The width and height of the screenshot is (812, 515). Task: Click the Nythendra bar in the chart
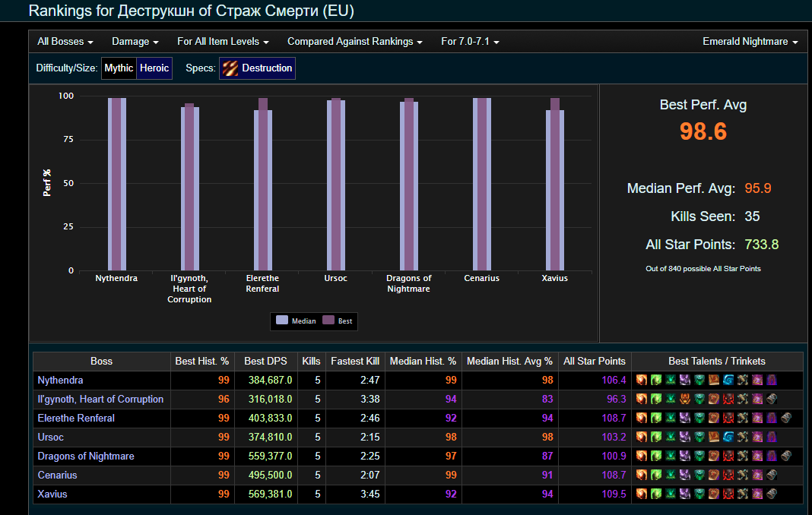pyautogui.click(x=117, y=185)
